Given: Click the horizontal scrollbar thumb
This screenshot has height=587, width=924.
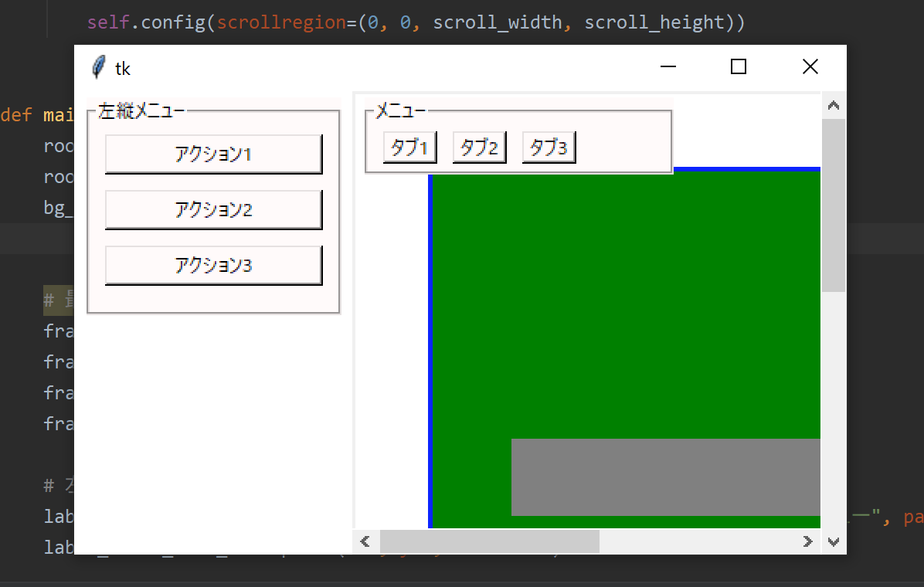Looking at the screenshot, I should point(490,541).
